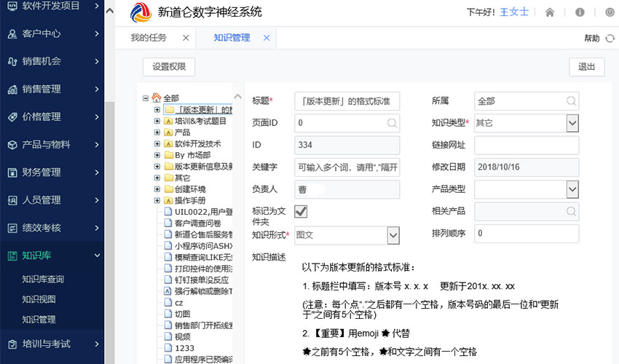Screen dimensions: 619x364
Task: Click the 新道仑 logo
Action: click(141, 12)
